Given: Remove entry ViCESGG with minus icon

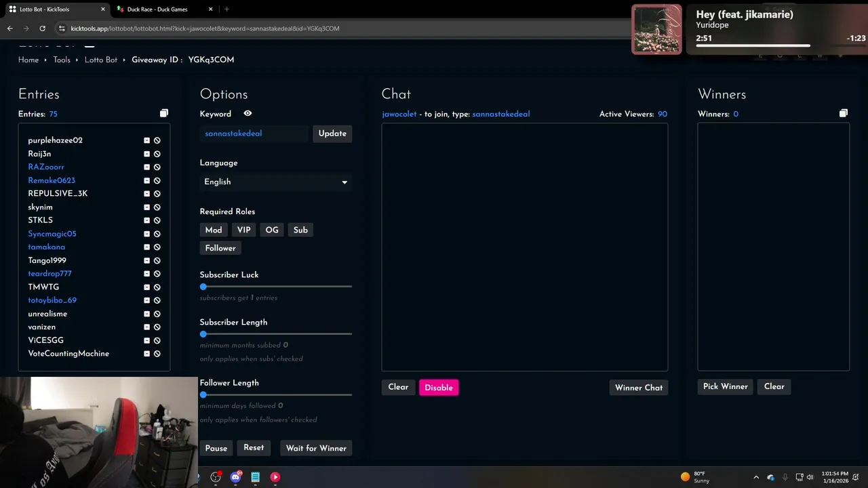Looking at the screenshot, I should tap(146, 340).
